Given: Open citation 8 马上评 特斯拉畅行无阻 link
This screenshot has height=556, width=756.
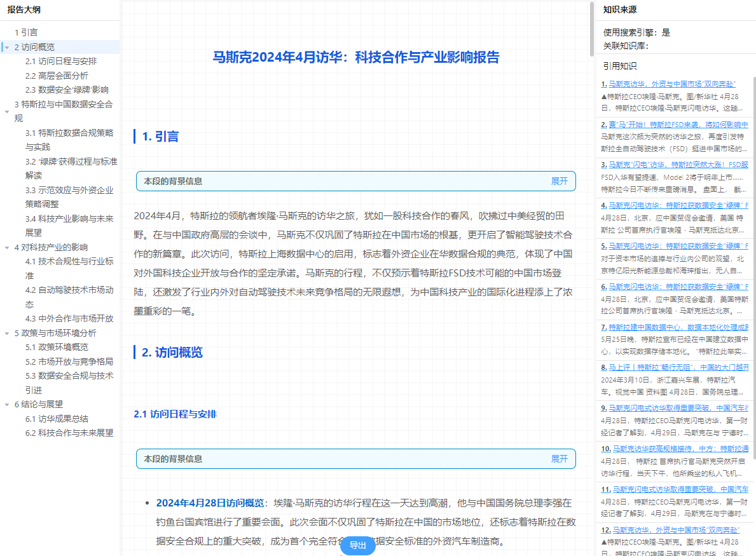Looking at the screenshot, I should click(x=676, y=367).
